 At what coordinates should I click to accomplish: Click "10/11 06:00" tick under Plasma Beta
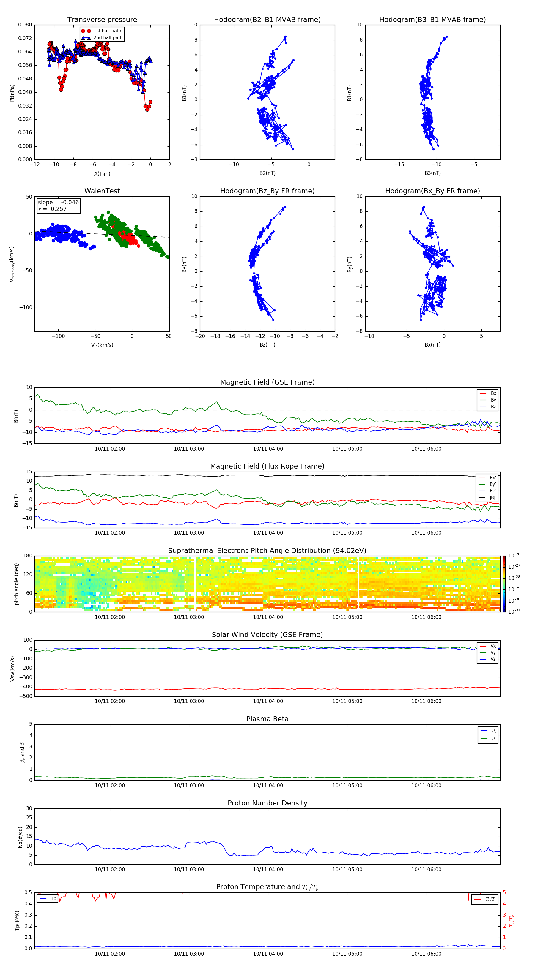pos(427,785)
